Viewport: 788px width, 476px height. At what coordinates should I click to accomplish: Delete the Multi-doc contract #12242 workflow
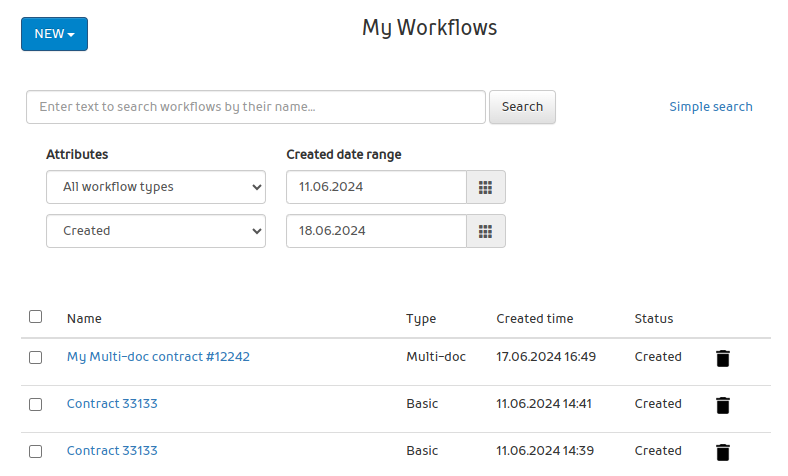723,358
